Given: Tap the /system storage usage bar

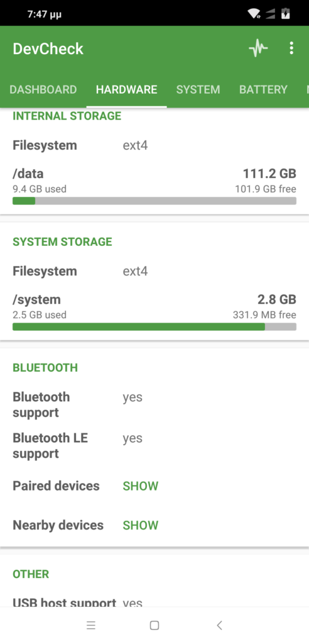Looking at the screenshot, I should coord(154,326).
